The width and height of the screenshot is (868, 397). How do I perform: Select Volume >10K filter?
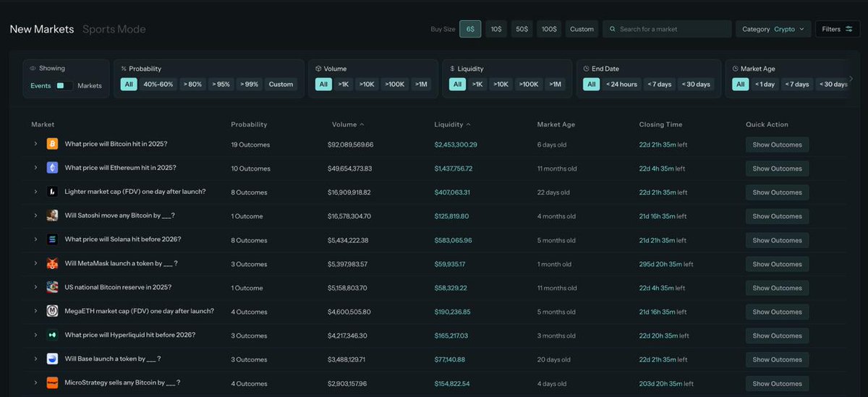(x=368, y=84)
